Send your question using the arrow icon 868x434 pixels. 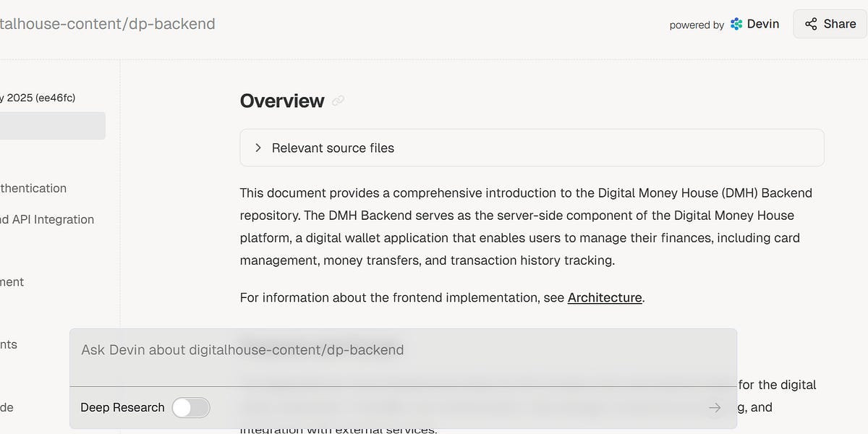[x=715, y=407]
